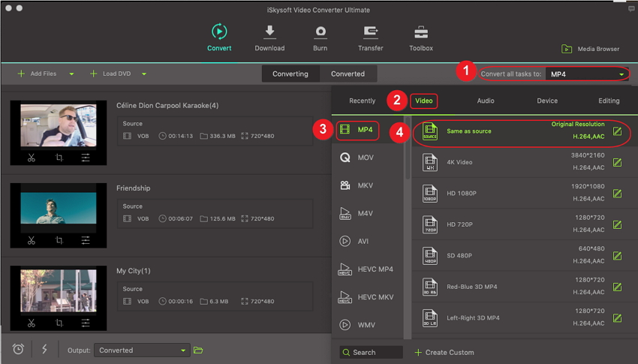Open the Transfer section icon

click(x=370, y=32)
